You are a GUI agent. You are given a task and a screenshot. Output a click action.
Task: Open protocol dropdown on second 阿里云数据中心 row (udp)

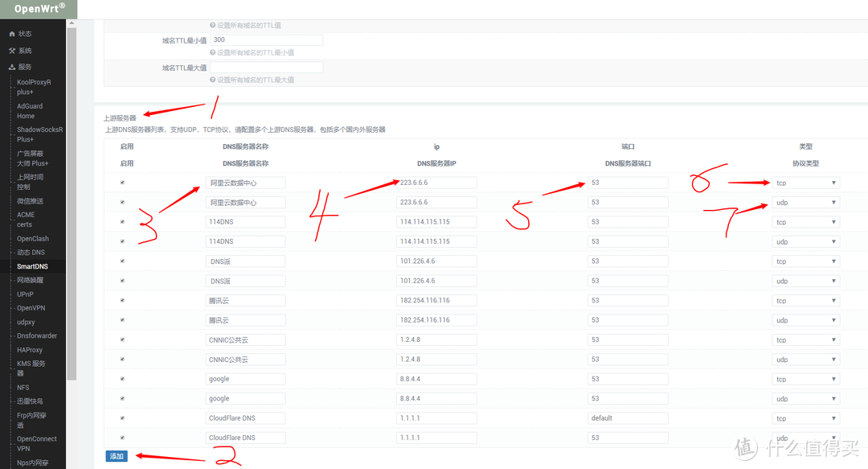tap(806, 203)
